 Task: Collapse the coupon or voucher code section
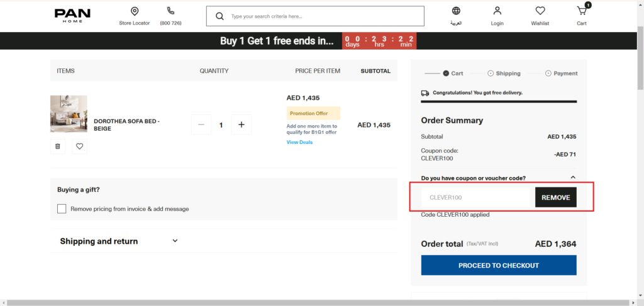point(574,178)
